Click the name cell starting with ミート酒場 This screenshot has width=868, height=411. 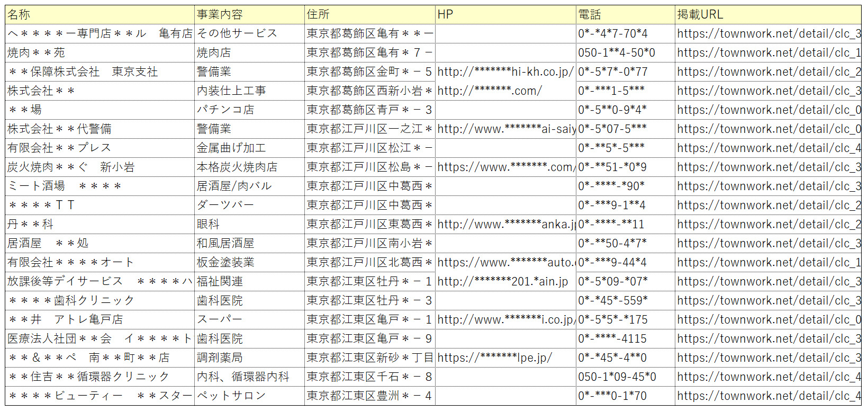click(100, 186)
